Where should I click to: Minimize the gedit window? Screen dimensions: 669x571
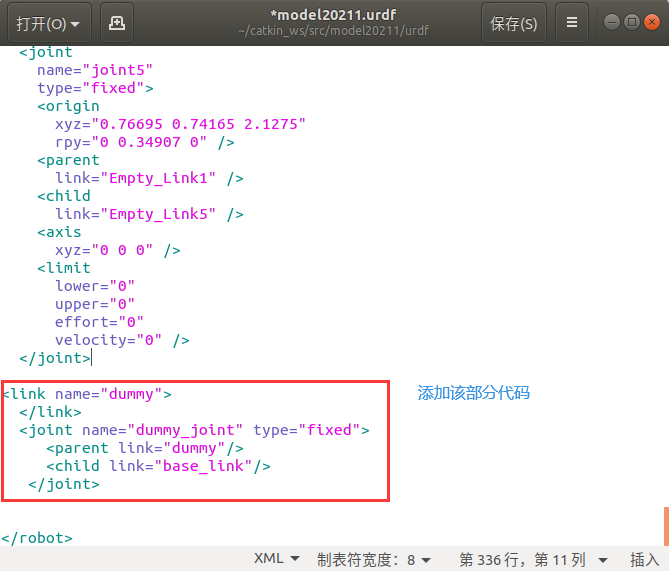tap(612, 22)
